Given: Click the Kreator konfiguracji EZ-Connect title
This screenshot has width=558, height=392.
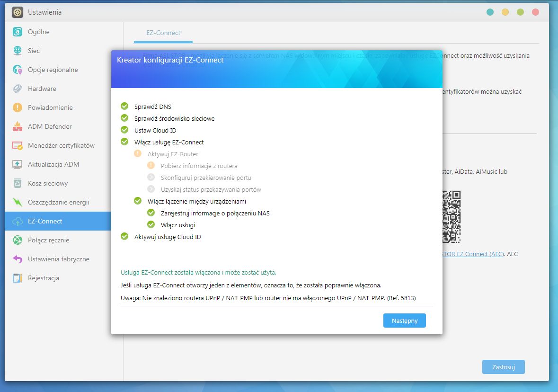Looking at the screenshot, I should point(170,60).
